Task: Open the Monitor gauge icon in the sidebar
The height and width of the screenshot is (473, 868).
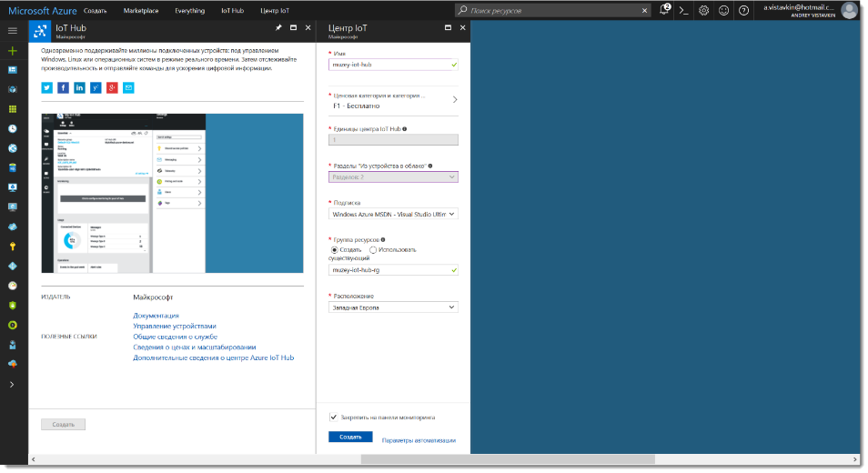Action: click(12, 286)
